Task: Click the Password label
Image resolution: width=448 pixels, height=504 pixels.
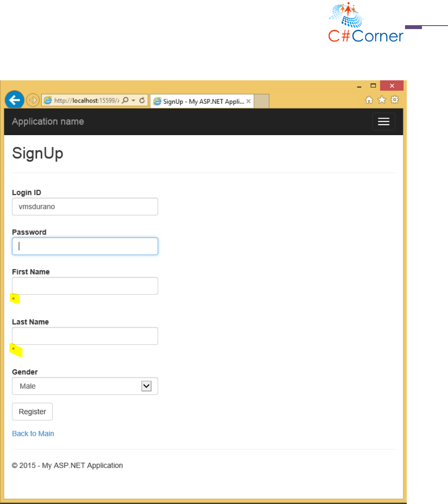Action: [29, 232]
